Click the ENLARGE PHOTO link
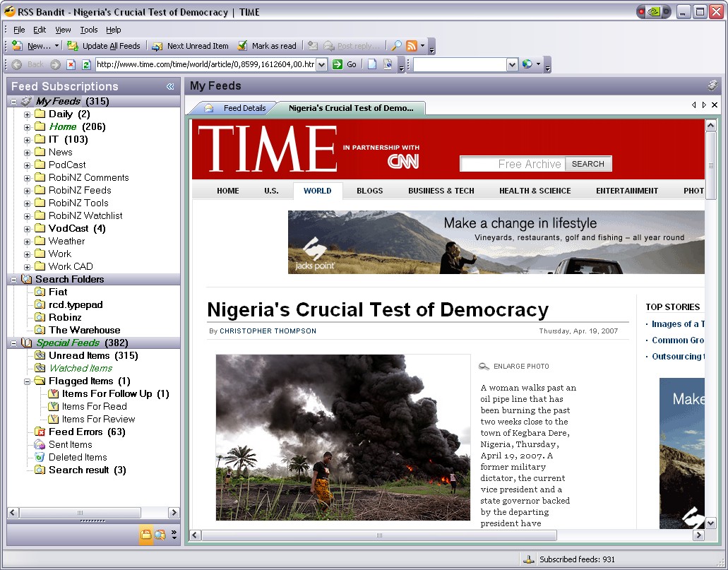The height and width of the screenshot is (570, 728). tap(521, 367)
